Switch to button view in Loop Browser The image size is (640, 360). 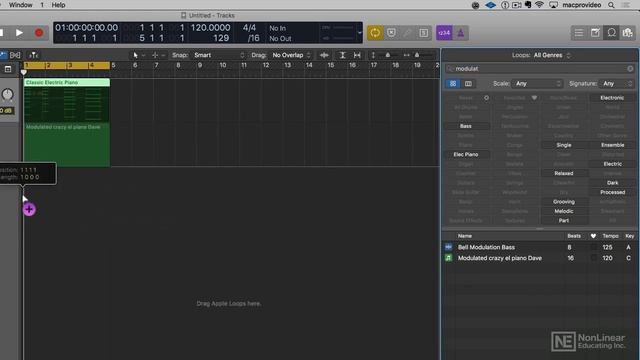pos(453,84)
